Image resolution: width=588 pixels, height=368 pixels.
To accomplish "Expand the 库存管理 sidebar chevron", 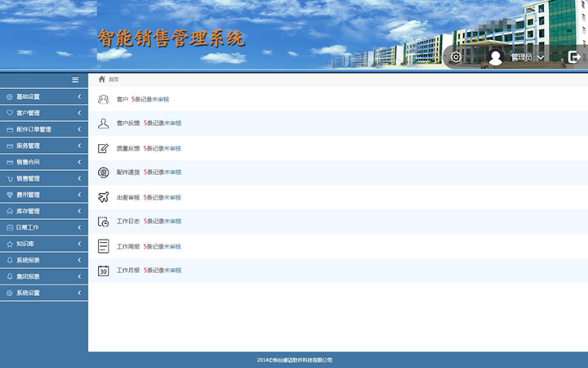I will click(x=79, y=211).
